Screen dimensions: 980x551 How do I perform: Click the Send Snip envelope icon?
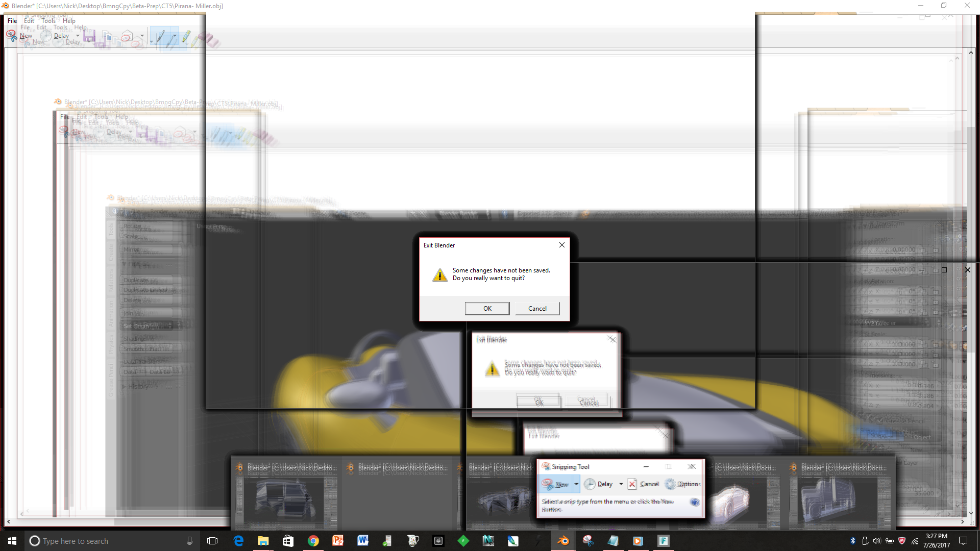[x=127, y=36]
